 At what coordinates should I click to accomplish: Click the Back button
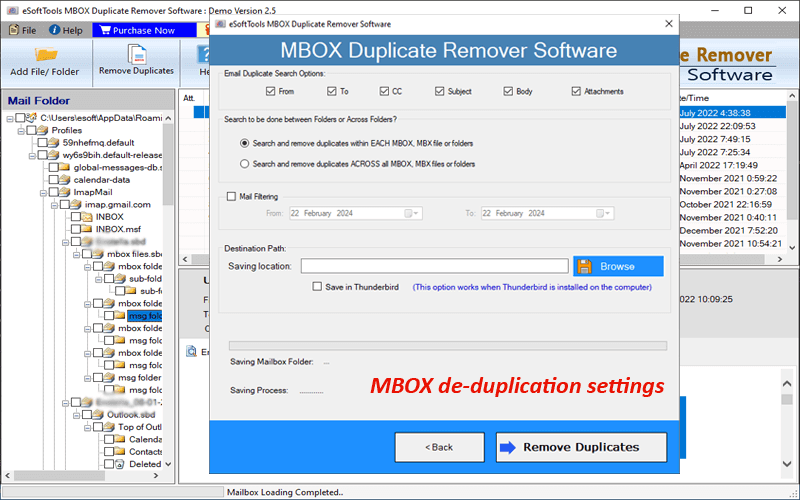439,447
